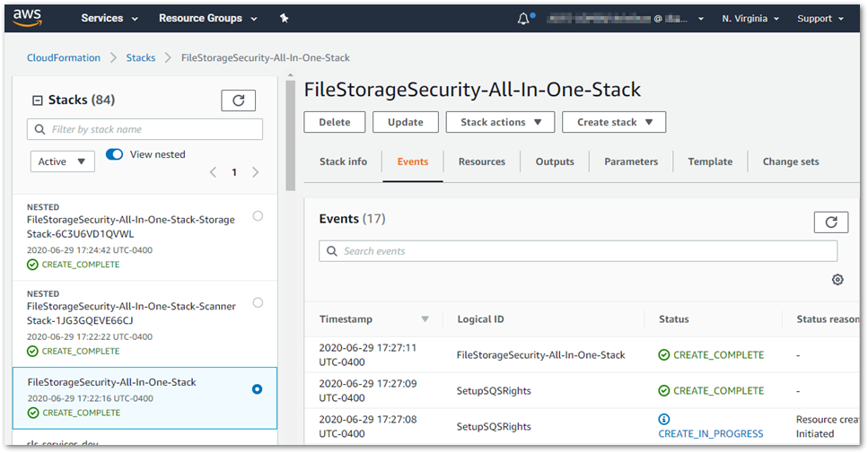
Task: Expand the Create stack dropdown
Action: click(x=614, y=122)
